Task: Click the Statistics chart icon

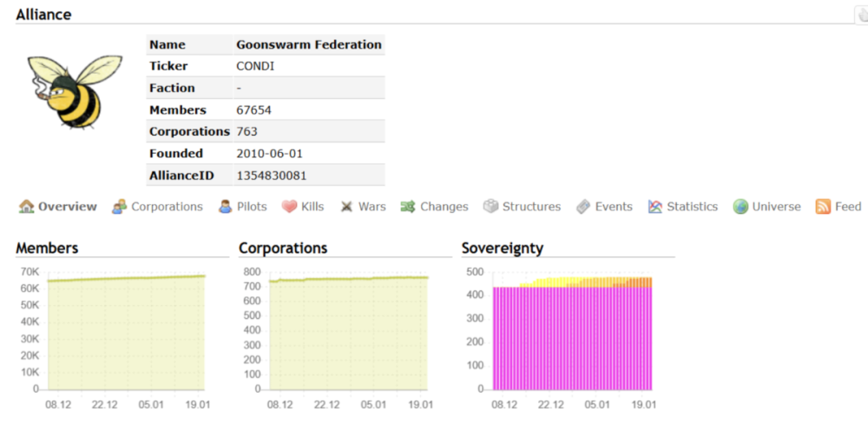Action: point(655,207)
